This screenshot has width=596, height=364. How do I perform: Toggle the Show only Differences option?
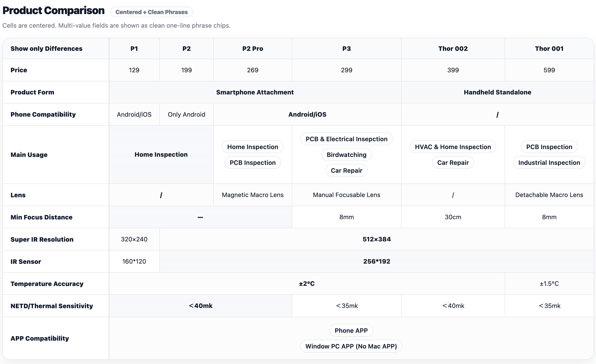point(47,49)
